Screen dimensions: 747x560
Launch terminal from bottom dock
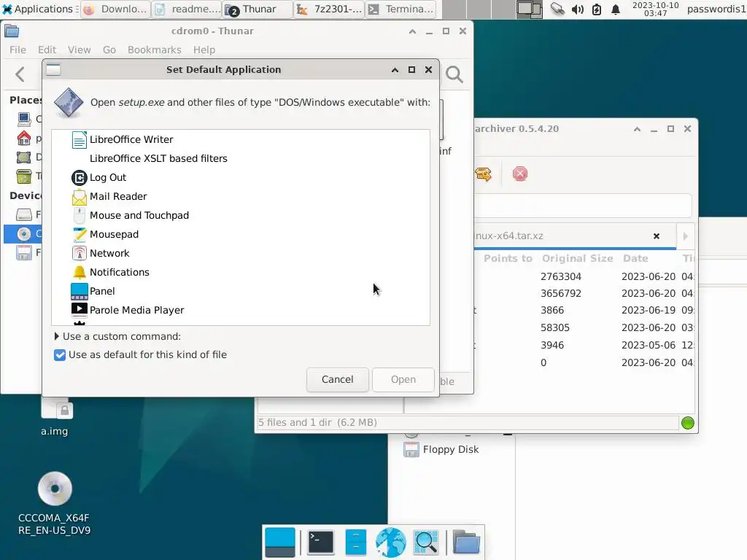(321, 542)
